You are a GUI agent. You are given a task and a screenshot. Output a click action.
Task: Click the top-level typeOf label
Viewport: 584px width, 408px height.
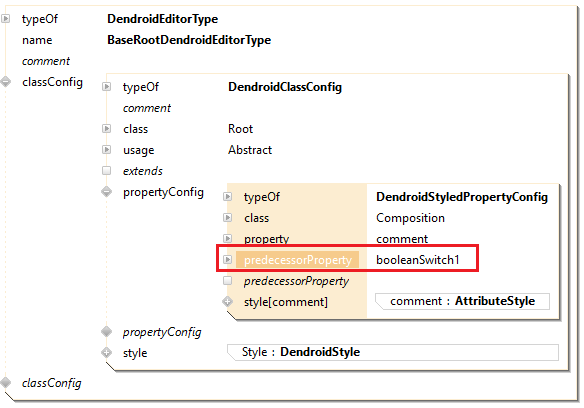coord(39,19)
